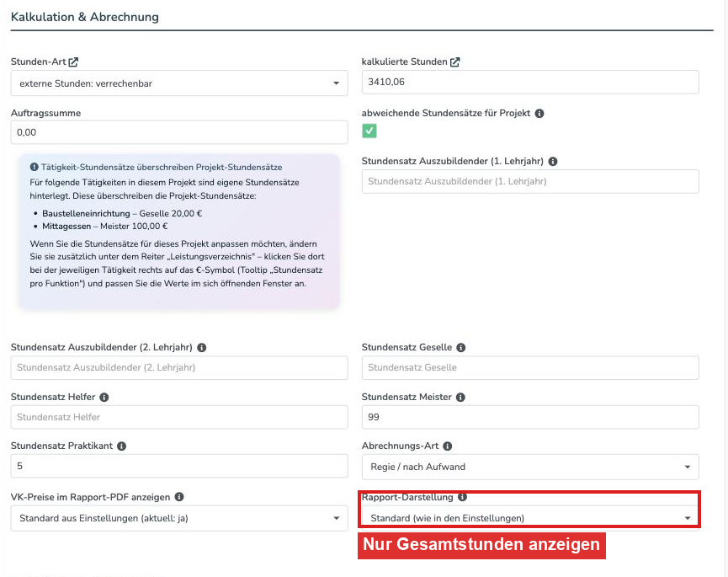
Task: Open the Rapport-Darstellung dropdown
Action: [x=530, y=519]
